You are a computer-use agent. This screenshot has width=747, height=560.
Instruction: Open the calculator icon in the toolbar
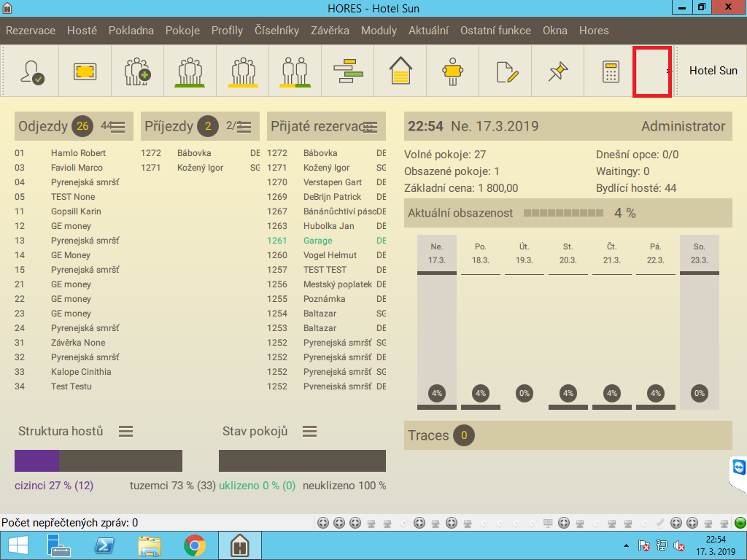click(611, 71)
